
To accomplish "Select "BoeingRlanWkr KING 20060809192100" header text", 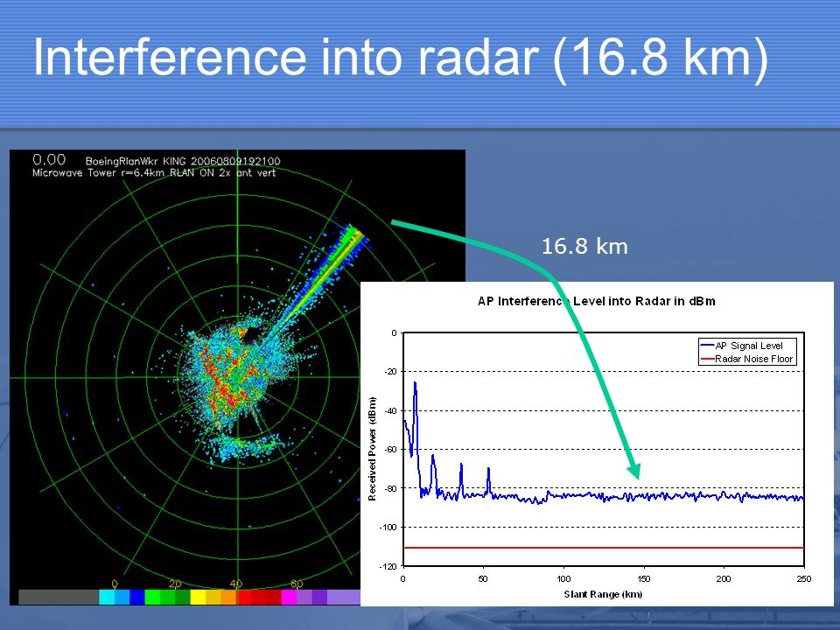I will coord(183,161).
